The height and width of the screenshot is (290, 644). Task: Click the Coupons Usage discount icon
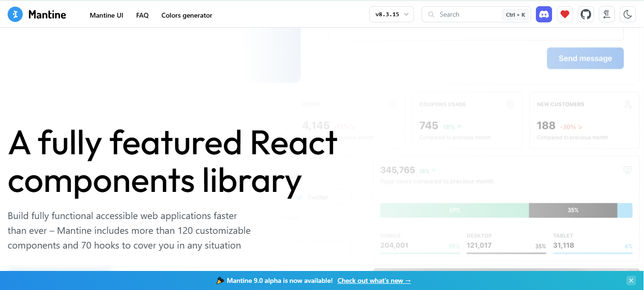510,104
